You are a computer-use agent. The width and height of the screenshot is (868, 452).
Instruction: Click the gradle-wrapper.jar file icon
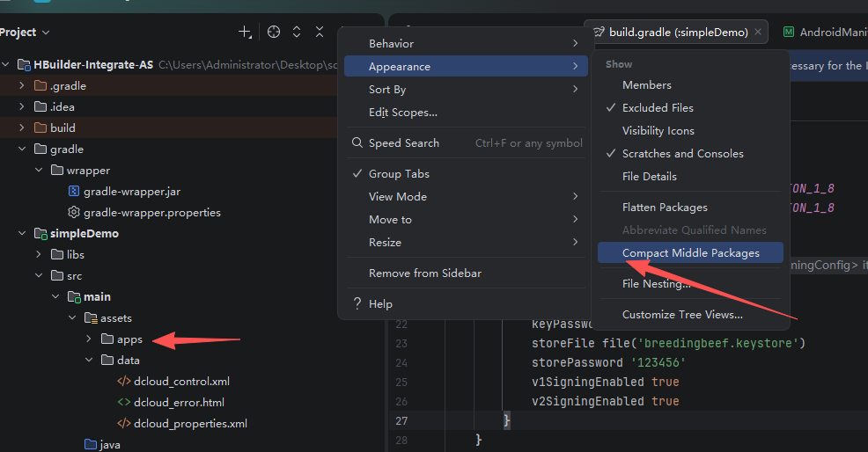pos(74,192)
